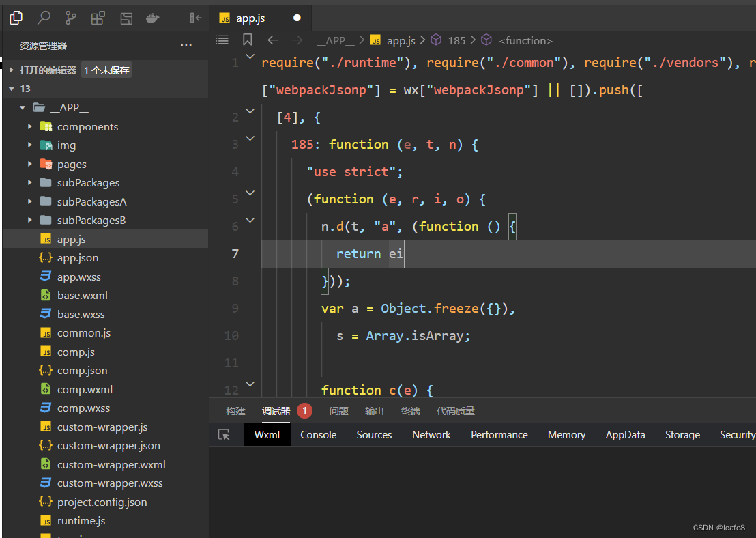Open the Wxml devtools tab
This screenshot has width=756, height=538.
pos(267,435)
